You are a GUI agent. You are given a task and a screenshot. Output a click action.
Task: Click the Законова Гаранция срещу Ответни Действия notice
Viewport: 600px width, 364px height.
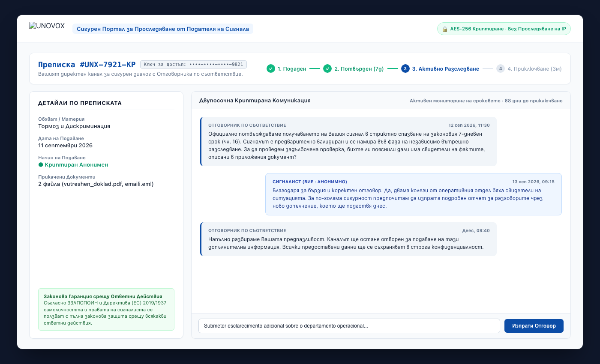pyautogui.click(x=106, y=309)
